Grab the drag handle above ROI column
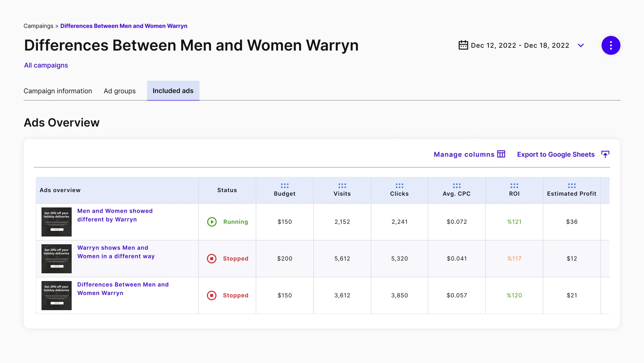Image resolution: width=644 pixels, height=363 pixels. click(514, 186)
